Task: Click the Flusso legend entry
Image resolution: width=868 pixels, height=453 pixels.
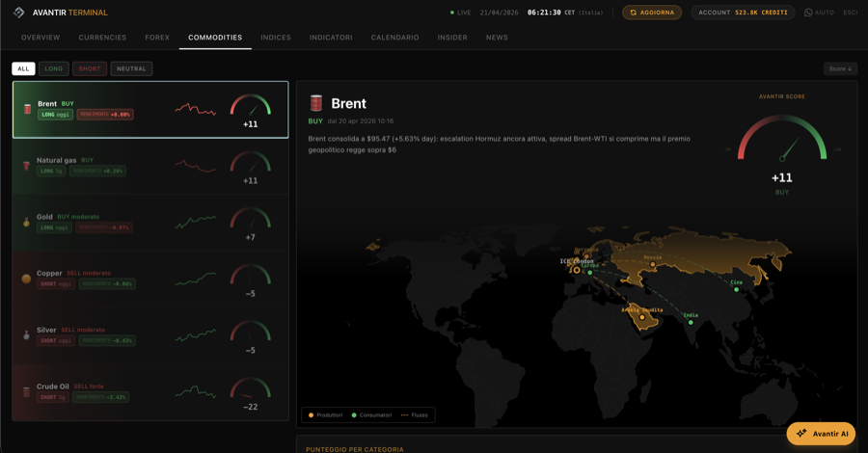Action: (414, 414)
